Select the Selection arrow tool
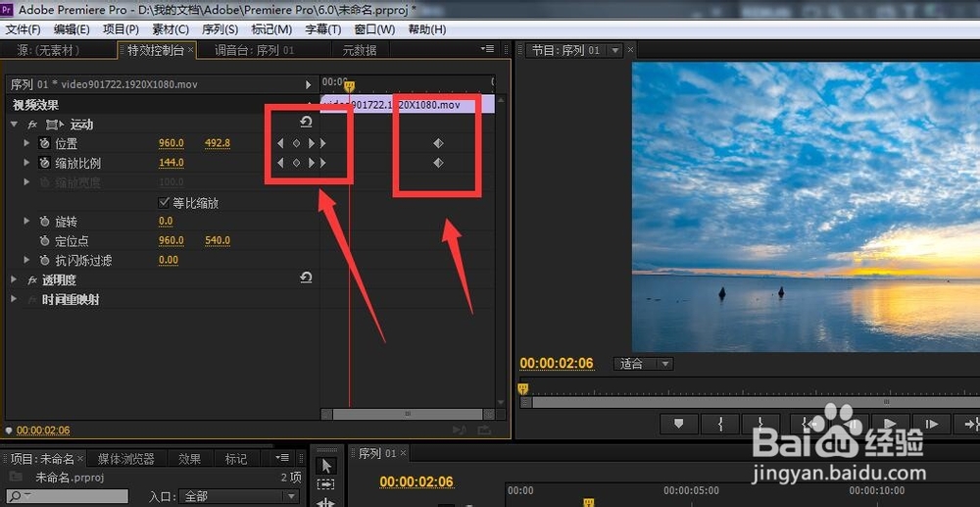The height and width of the screenshot is (507, 980). tap(327, 465)
